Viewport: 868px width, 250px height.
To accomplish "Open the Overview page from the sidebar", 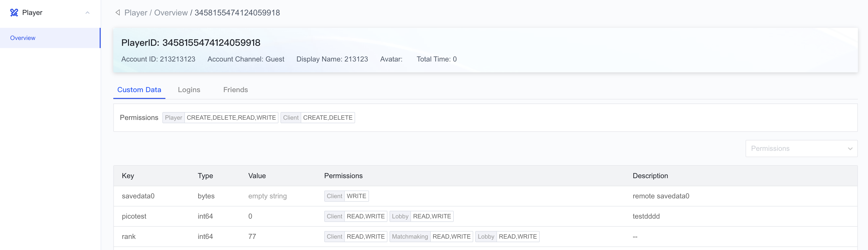I will [x=22, y=38].
